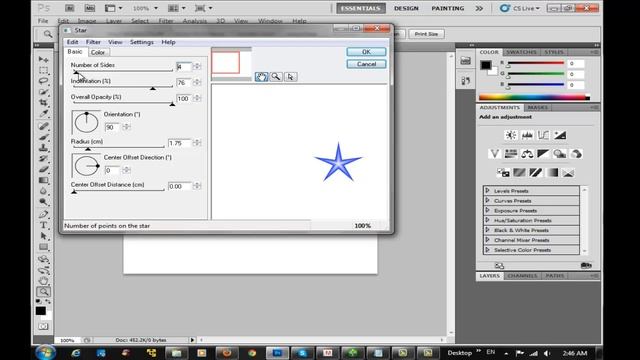The width and height of the screenshot is (640, 360).
Task: Show more workspaces with double chevron
Action: point(479,8)
